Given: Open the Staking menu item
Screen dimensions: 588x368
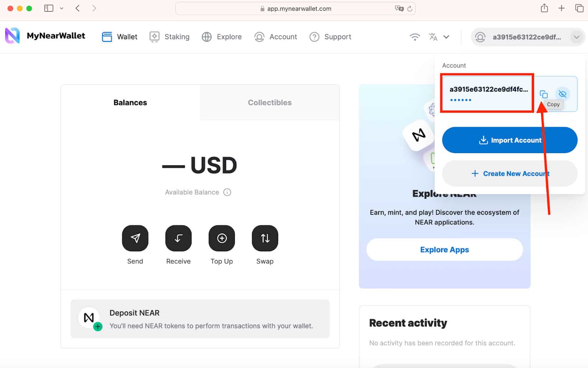Looking at the screenshot, I should pos(169,37).
